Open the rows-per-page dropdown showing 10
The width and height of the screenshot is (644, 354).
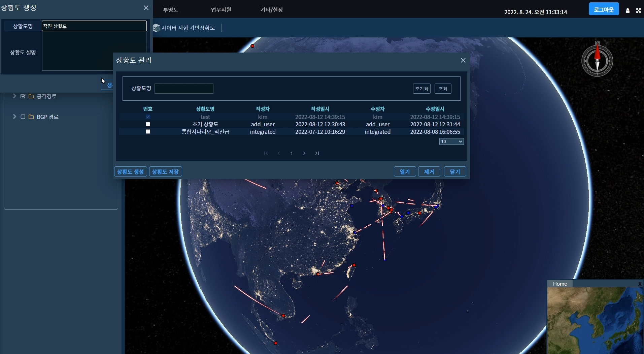coord(451,141)
